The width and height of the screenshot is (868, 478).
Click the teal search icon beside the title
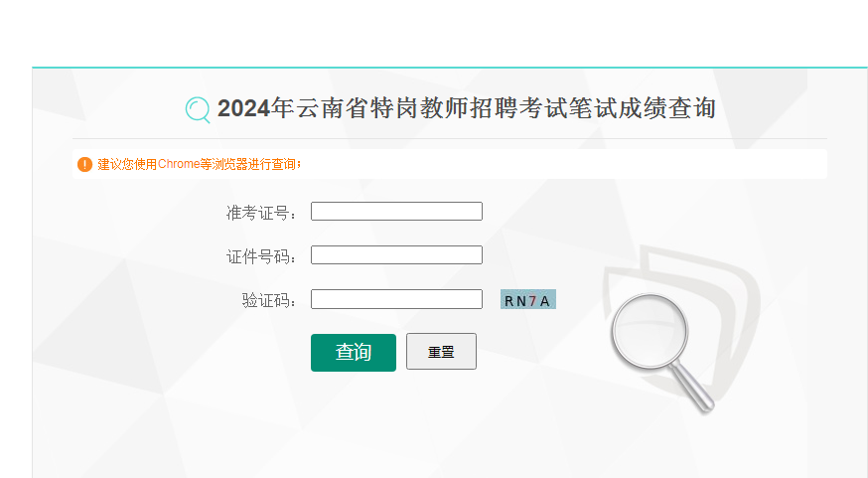[x=198, y=109]
